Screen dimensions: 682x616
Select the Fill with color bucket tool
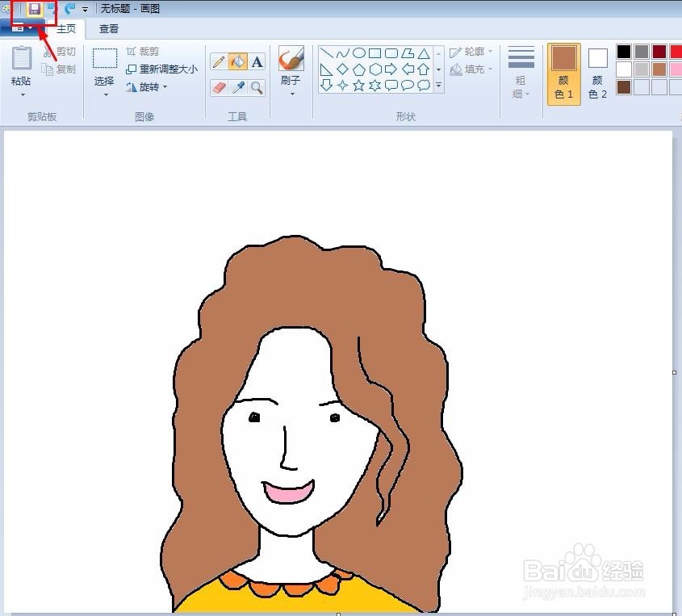tap(236, 61)
